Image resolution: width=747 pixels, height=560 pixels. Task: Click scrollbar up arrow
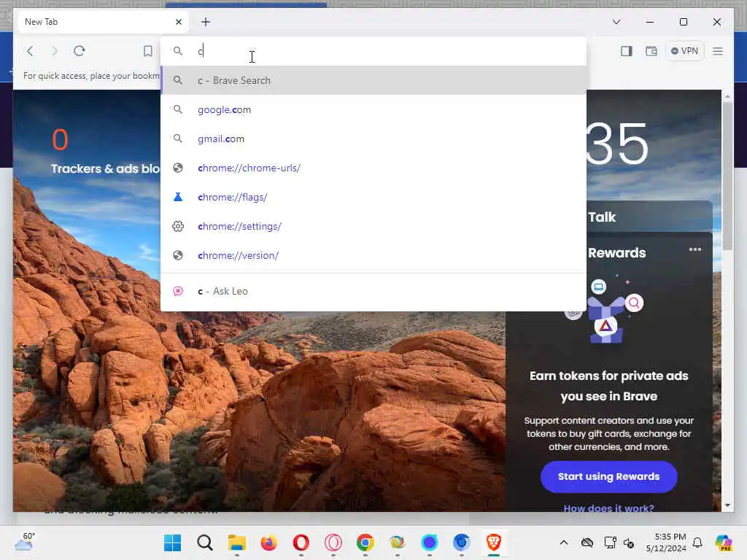pos(727,96)
